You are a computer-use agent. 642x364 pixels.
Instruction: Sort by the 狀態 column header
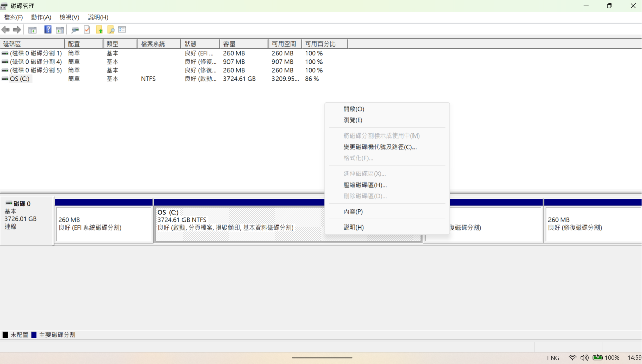click(201, 44)
